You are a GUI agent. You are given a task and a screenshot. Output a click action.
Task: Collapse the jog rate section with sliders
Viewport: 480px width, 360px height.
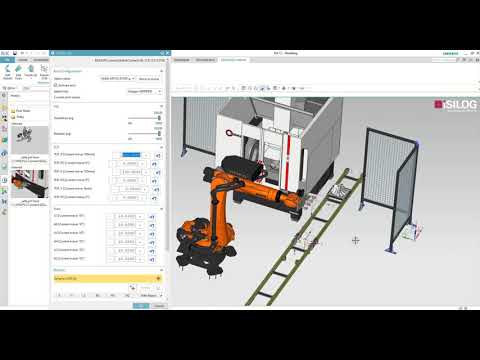[x=162, y=106]
